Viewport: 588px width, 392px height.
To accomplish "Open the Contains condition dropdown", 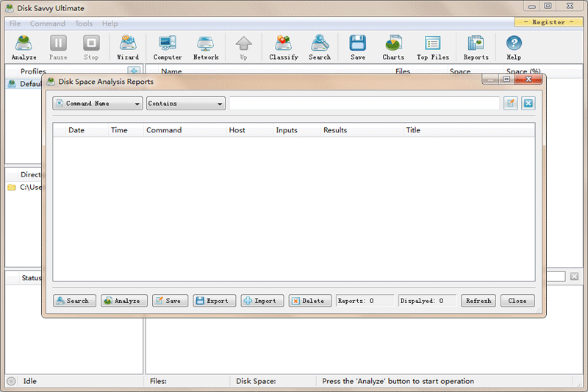I will [186, 104].
